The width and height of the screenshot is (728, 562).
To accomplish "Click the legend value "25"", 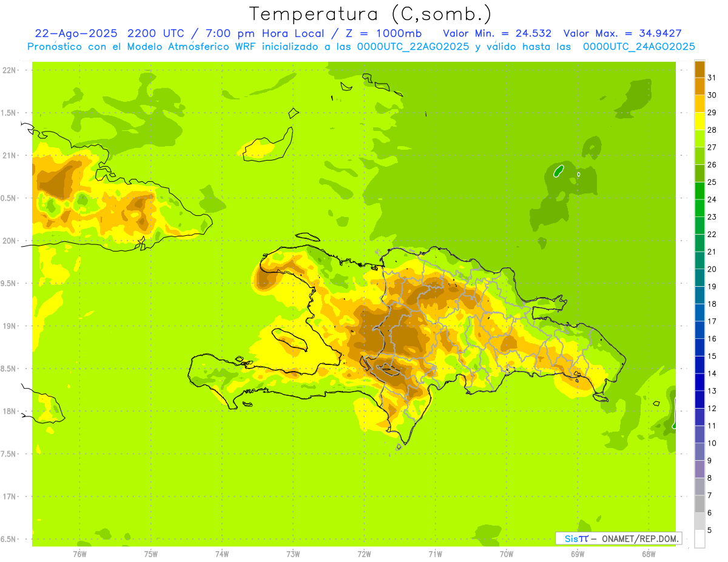I will click(712, 182).
